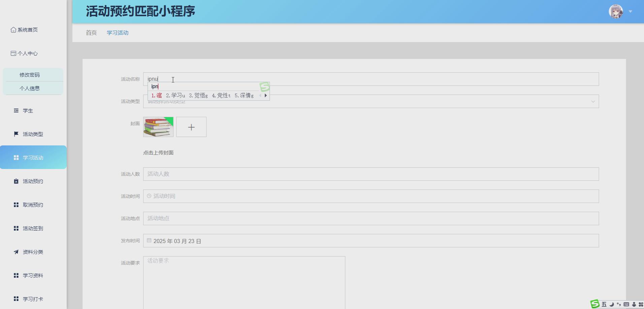This screenshot has width=644, height=309.
Task: Click the calendar icon beside 发布时间
Action: tap(150, 240)
